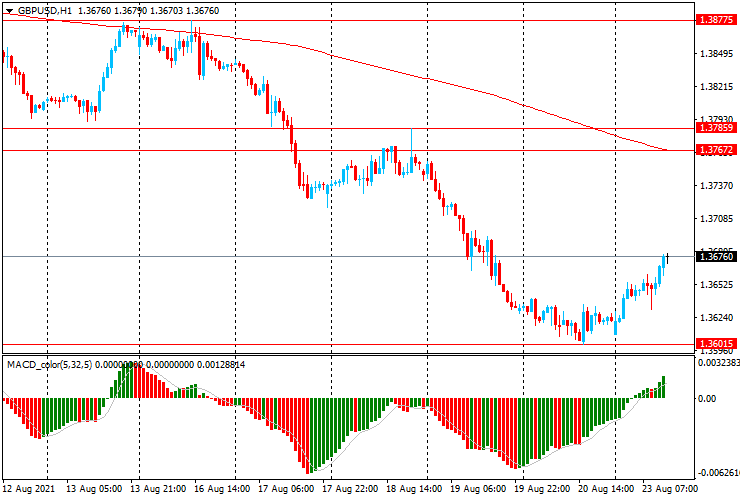Viewport: 740px width, 500px height.
Task: Click the 13 Aug 21:00 time label
Action: (x=158, y=488)
